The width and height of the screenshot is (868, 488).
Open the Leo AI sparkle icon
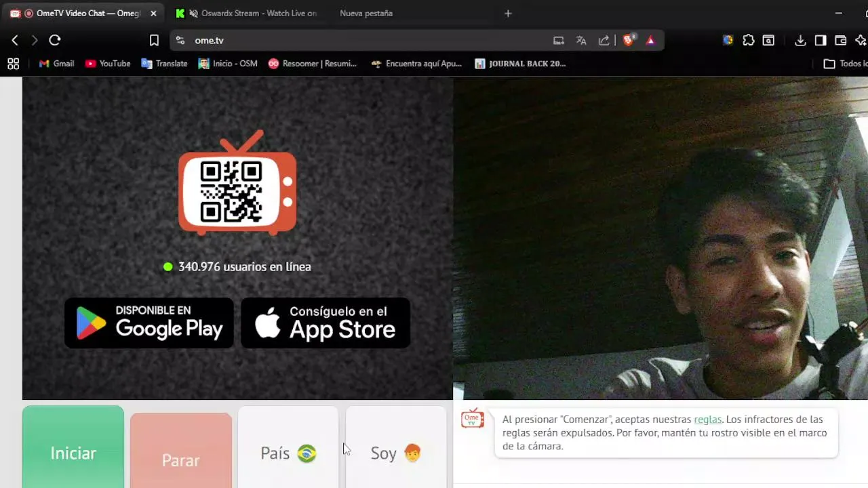point(861,41)
